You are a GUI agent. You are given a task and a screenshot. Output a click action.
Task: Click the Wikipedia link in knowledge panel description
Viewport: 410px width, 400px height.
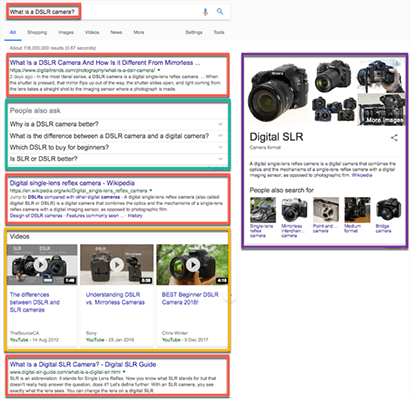click(x=362, y=175)
